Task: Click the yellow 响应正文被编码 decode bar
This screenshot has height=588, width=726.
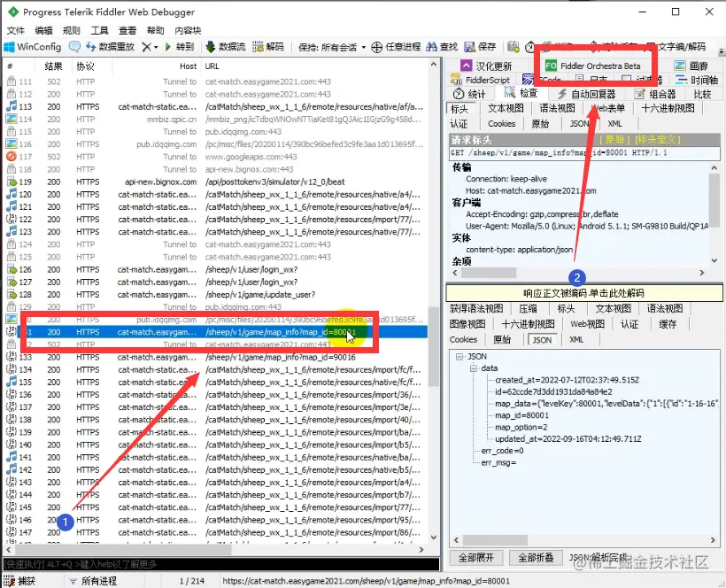Action: point(583,293)
